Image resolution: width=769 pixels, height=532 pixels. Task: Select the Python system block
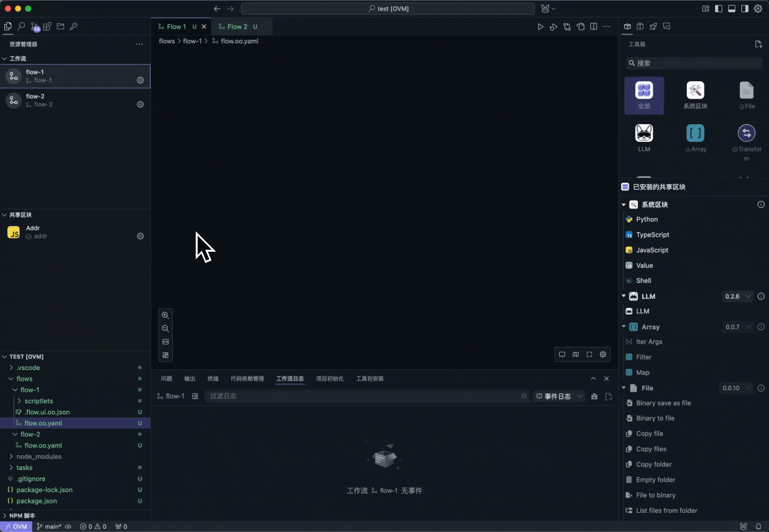(647, 219)
